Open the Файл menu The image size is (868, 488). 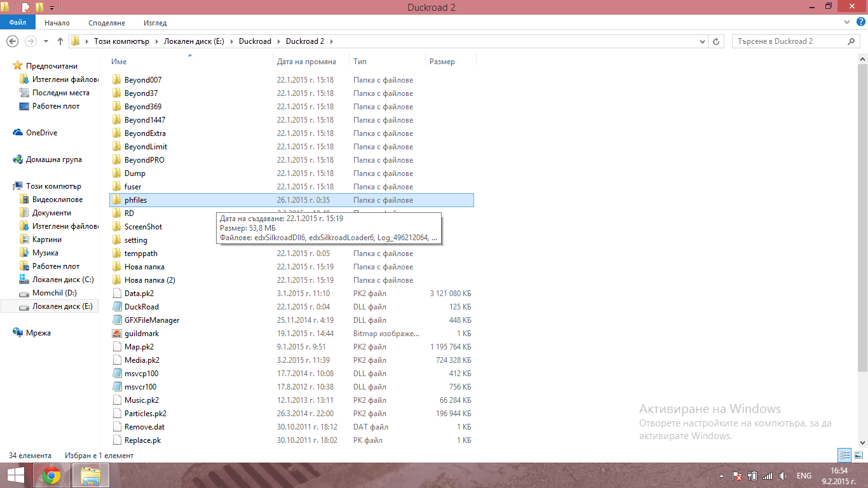[18, 22]
